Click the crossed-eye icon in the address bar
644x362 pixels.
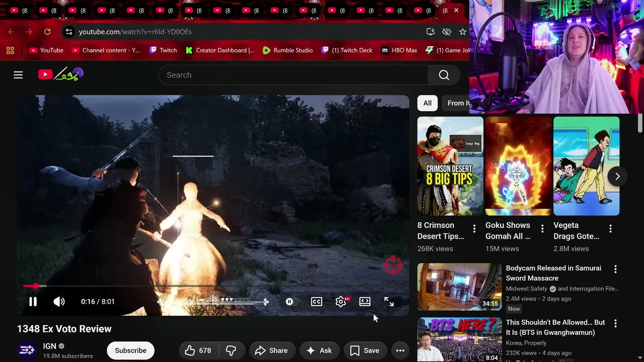tap(446, 32)
